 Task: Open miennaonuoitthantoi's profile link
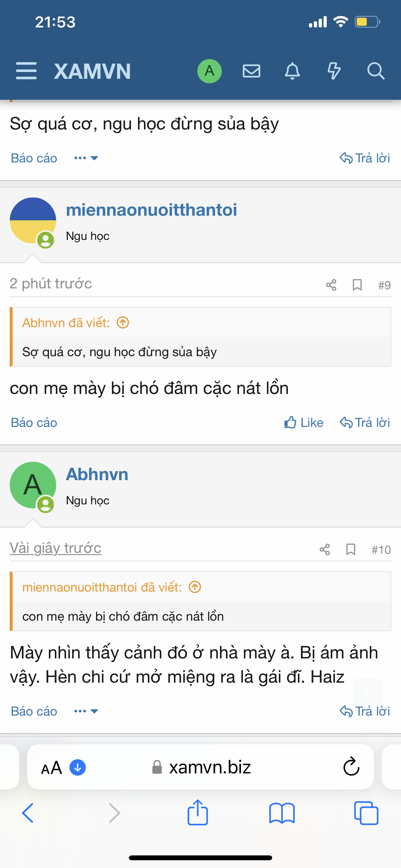[x=151, y=210]
